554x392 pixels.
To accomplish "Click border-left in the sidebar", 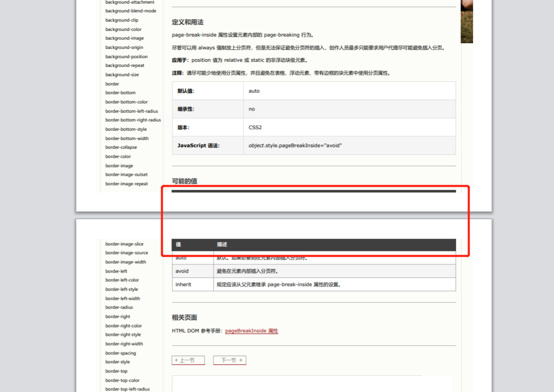I will 116,271.
